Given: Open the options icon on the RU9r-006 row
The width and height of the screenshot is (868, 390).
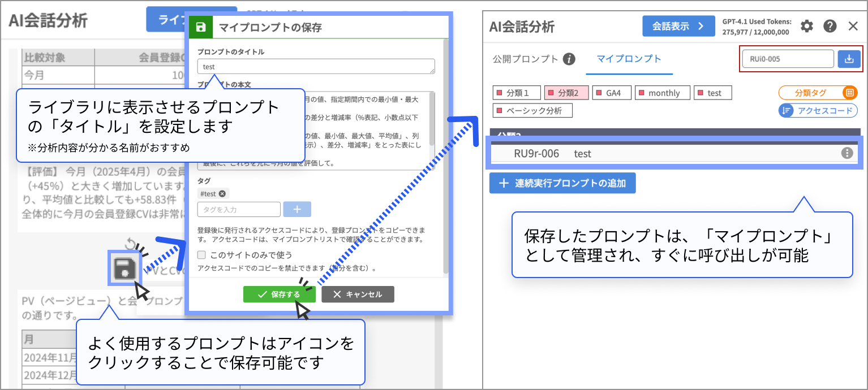Looking at the screenshot, I should (x=846, y=153).
